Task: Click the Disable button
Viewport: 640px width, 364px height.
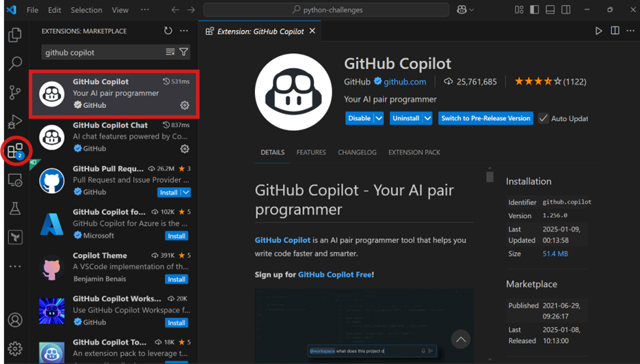Action: click(x=359, y=118)
